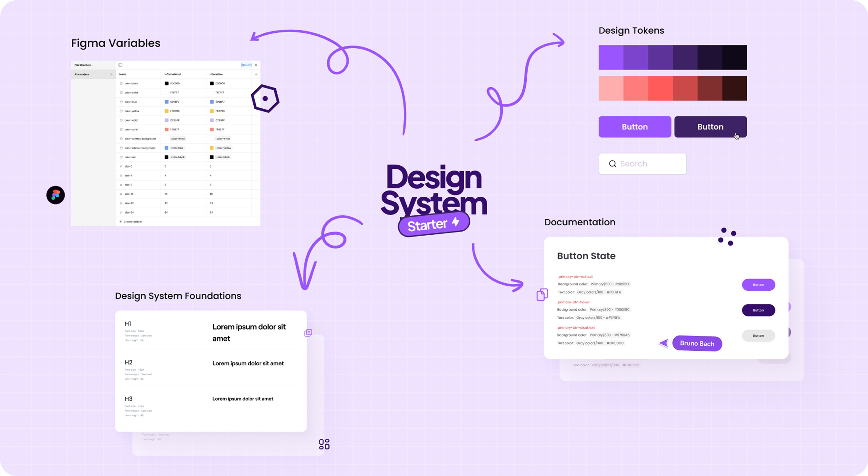Click the primary-btn-default purple Button pill
The image size is (868, 476).
[758, 285]
